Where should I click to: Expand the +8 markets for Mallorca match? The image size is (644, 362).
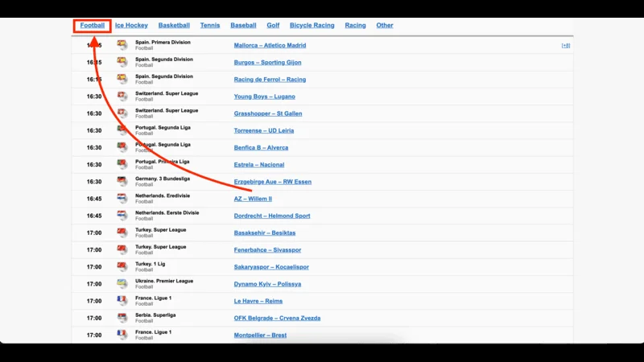[x=565, y=46]
